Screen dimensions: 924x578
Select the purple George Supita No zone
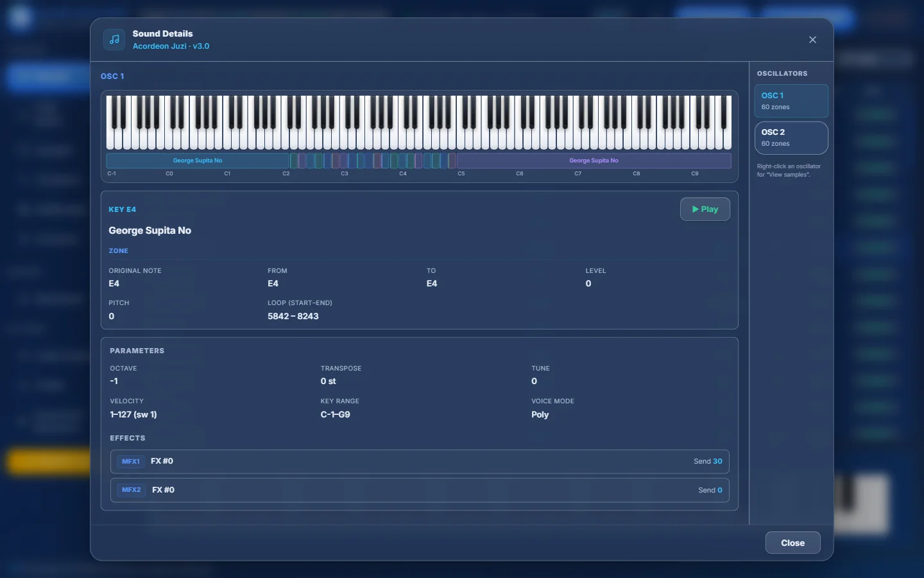point(594,161)
